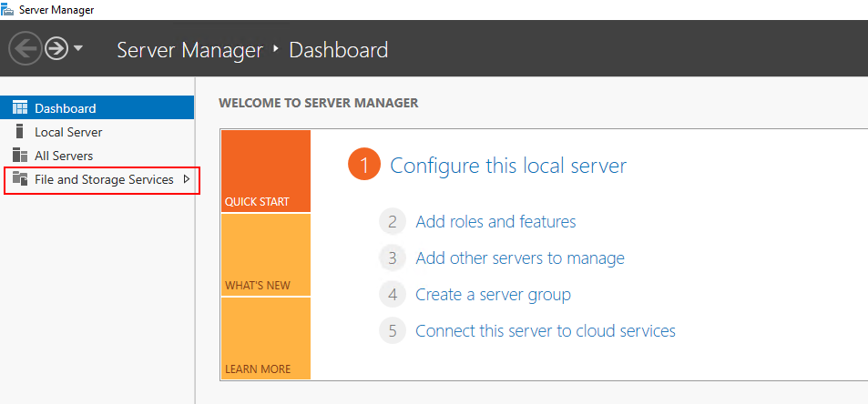Screen dimensions: 868x404
Task: Select the What's New tile
Action: tap(266, 255)
